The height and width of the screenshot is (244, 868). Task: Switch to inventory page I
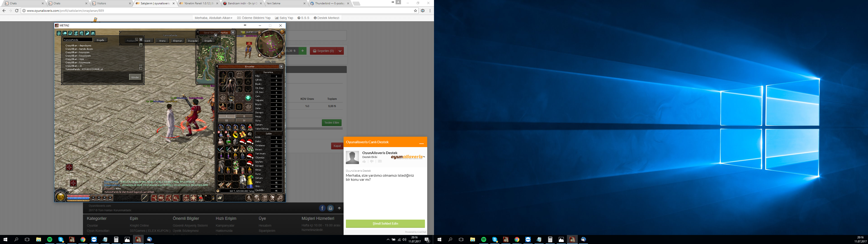[x=226, y=116]
